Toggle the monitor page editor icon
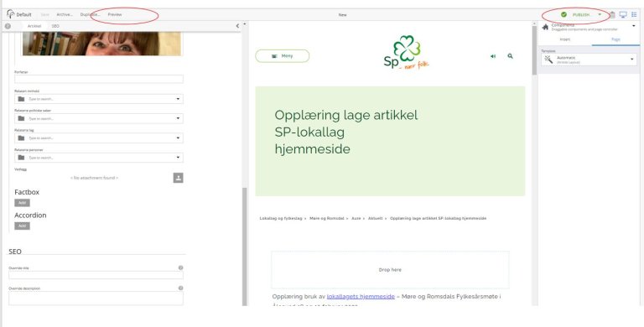644x327 pixels. click(623, 15)
